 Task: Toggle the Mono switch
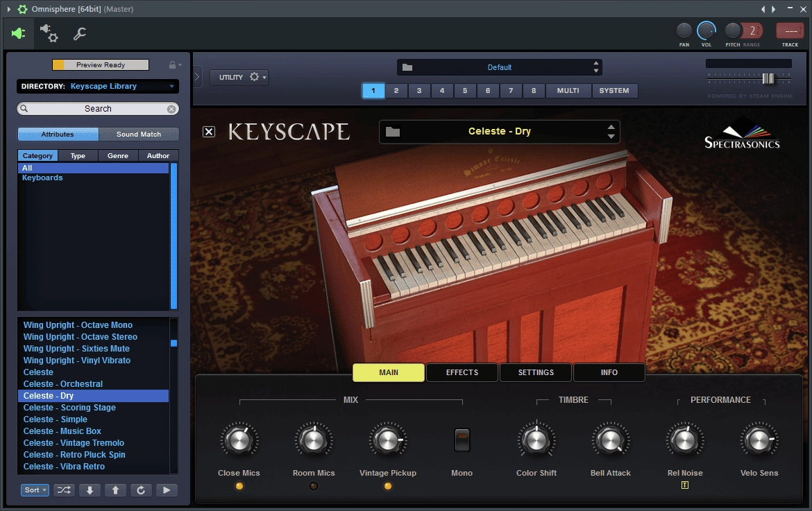[462, 440]
